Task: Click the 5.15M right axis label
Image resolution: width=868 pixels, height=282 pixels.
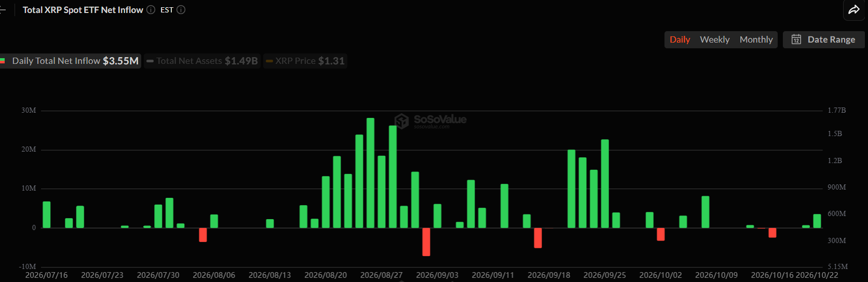Action: [838, 266]
